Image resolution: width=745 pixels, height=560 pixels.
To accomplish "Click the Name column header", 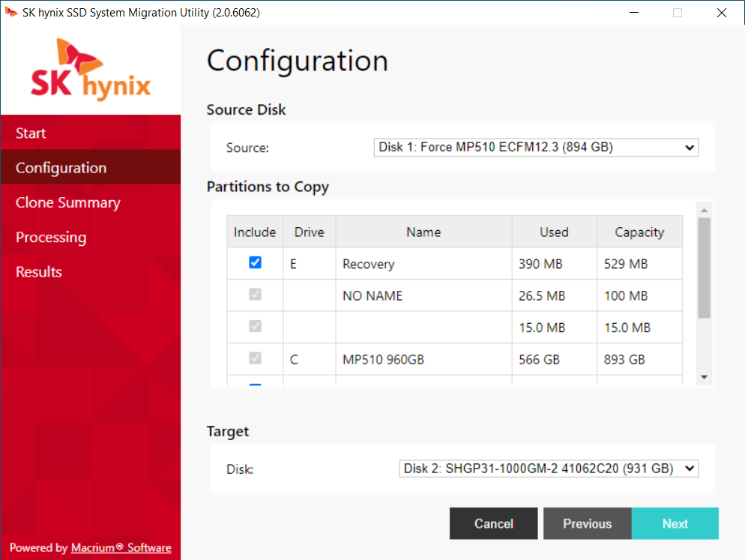I will (423, 232).
